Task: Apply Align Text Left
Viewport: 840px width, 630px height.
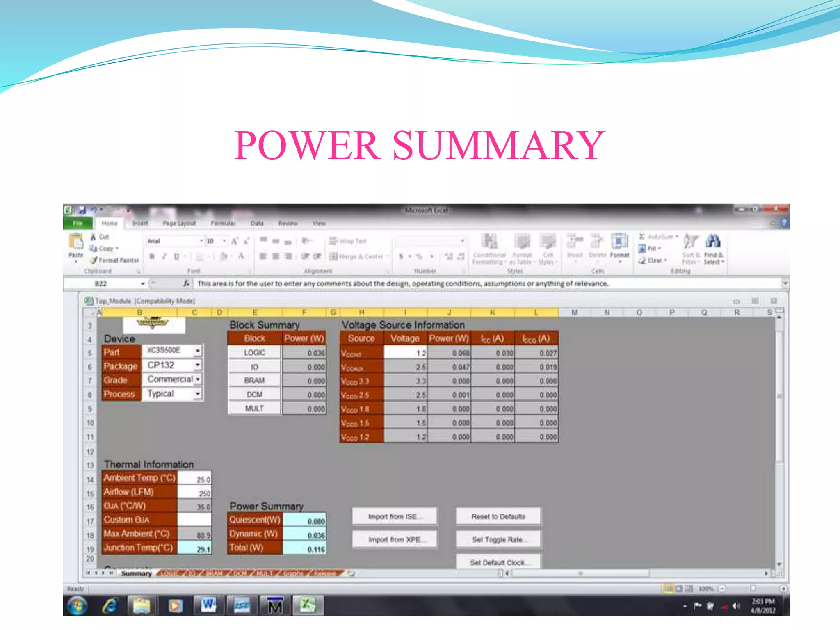Action: point(263,256)
